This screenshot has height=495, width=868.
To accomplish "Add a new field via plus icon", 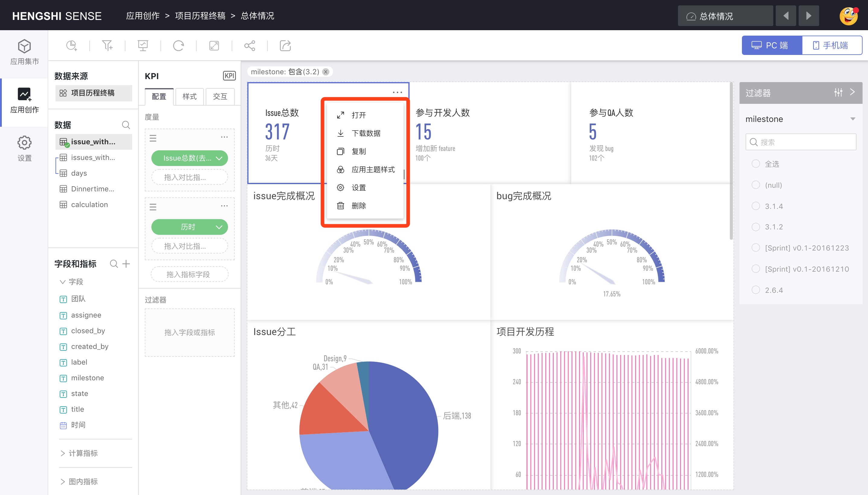I will [126, 263].
